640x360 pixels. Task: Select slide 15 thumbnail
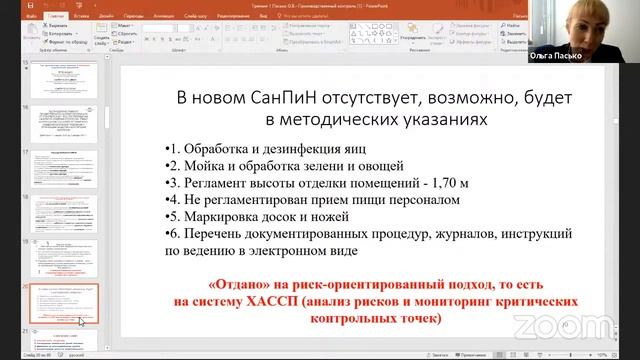[64, 79]
